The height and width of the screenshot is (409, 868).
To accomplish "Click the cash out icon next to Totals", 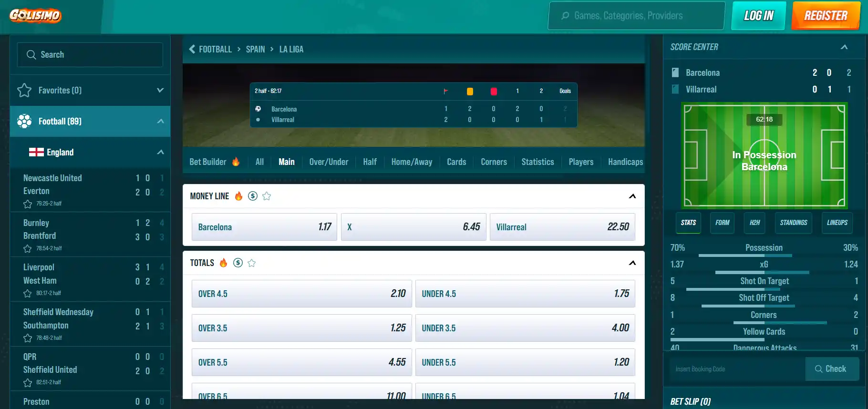I will [238, 263].
